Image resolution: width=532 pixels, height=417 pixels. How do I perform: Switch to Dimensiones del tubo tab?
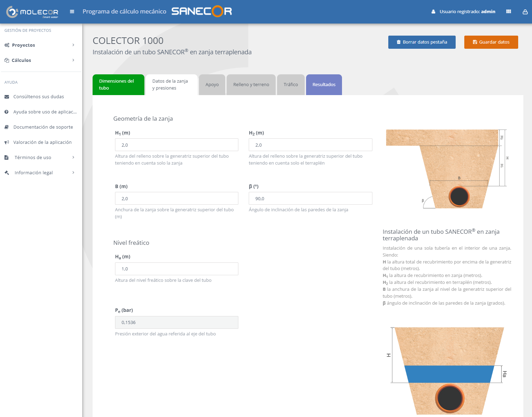[118, 85]
